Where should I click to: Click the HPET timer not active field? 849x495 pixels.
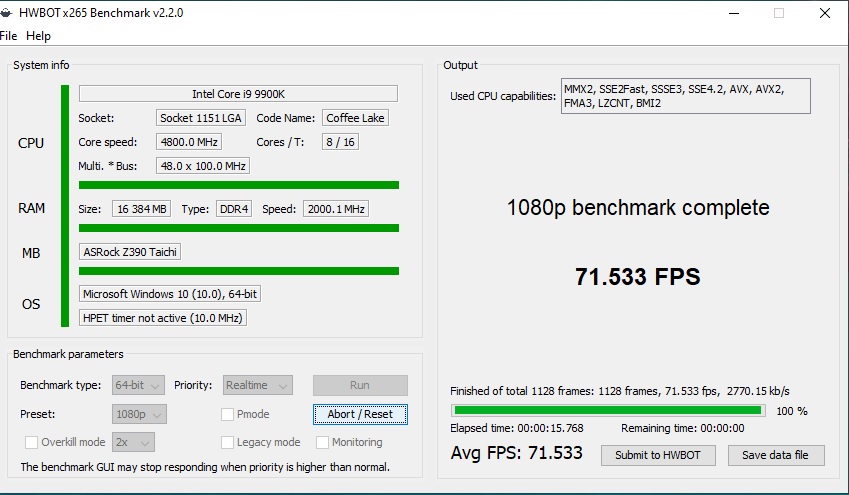tap(163, 318)
